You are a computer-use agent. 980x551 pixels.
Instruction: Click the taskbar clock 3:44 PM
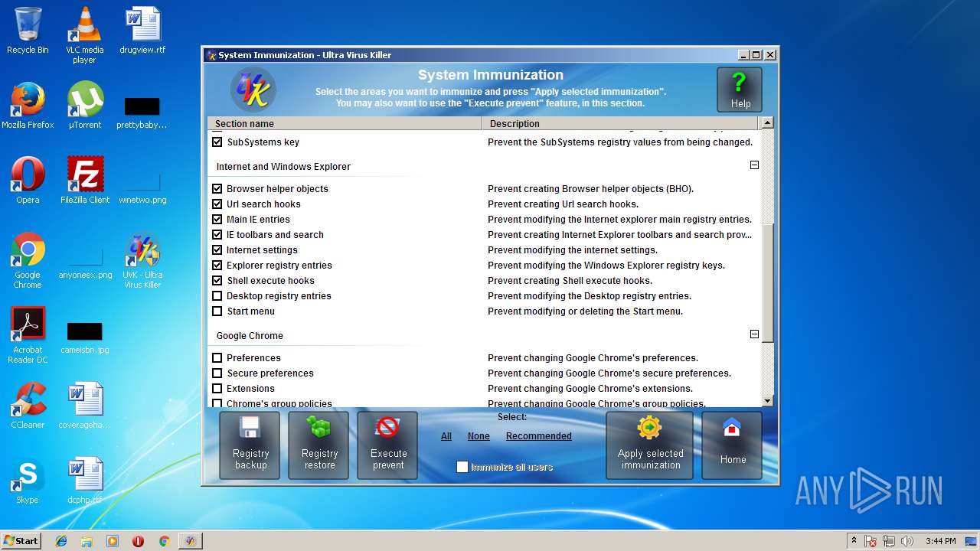940,541
